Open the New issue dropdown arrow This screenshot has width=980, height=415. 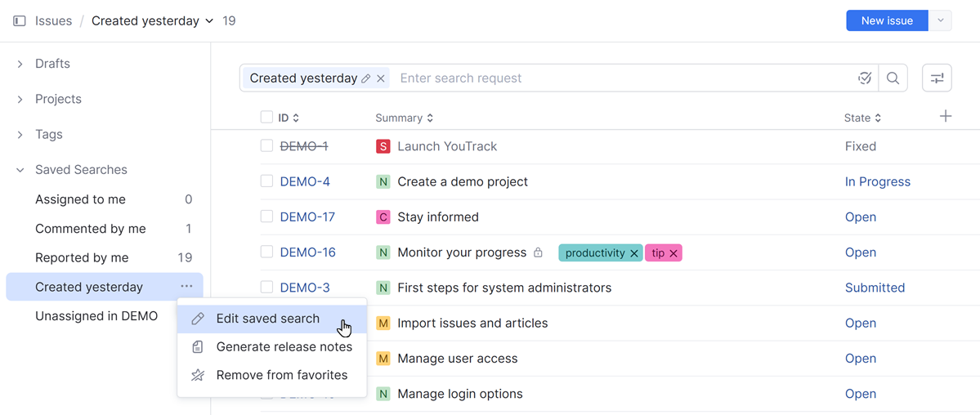[941, 21]
